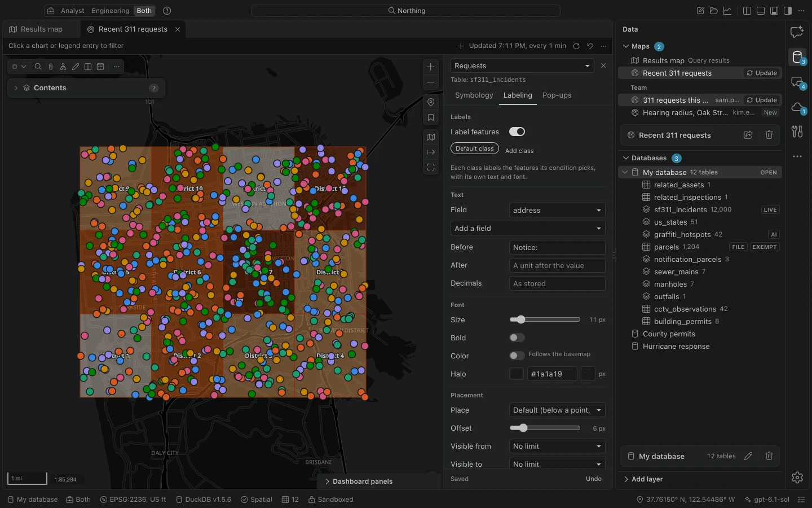Select the Analyst mode option
Screen dimensions: 812x508
pyautogui.click(x=72, y=11)
